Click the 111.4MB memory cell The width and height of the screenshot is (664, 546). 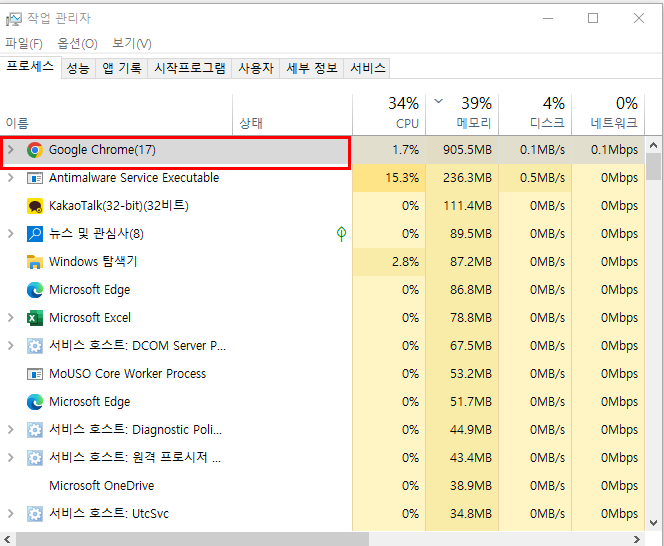(x=462, y=206)
